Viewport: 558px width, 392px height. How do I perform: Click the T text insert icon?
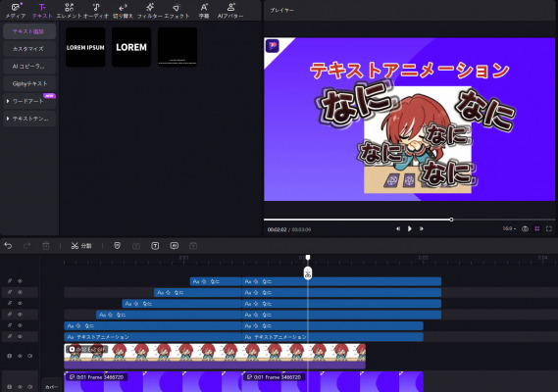coord(155,246)
